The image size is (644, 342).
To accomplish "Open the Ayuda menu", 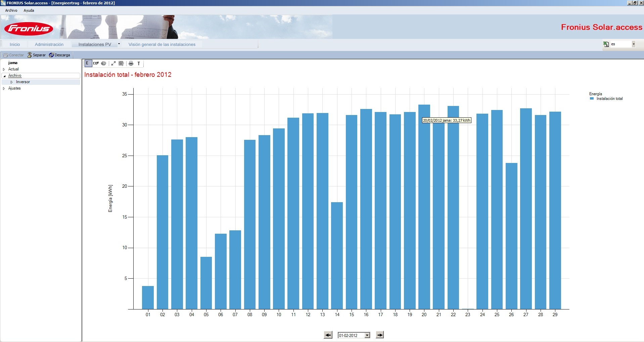I will click(29, 10).
